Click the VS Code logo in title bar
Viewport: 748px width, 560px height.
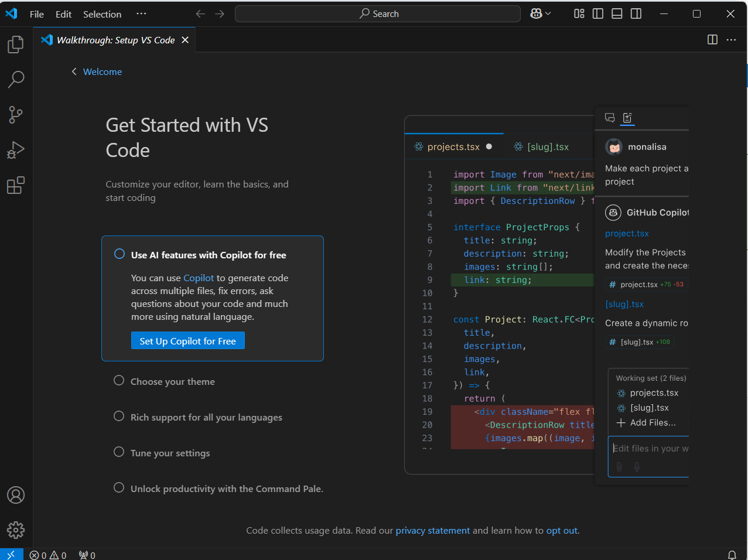pos(11,13)
